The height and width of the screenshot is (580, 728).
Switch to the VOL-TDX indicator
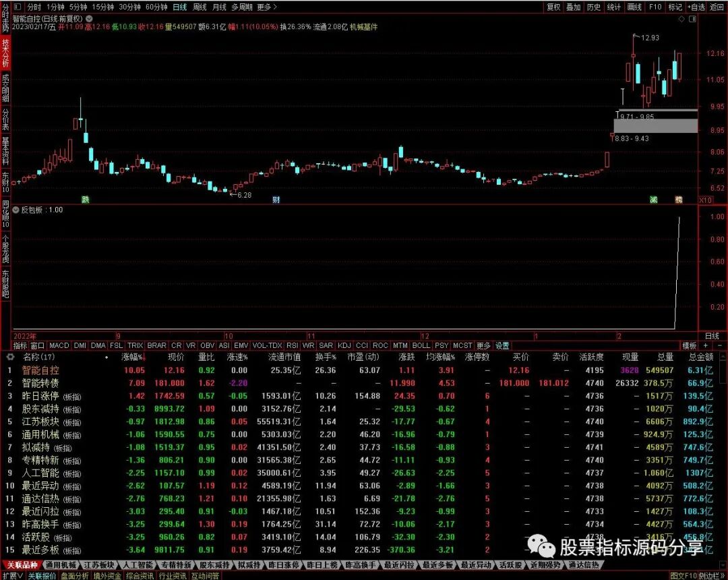pyautogui.click(x=268, y=345)
